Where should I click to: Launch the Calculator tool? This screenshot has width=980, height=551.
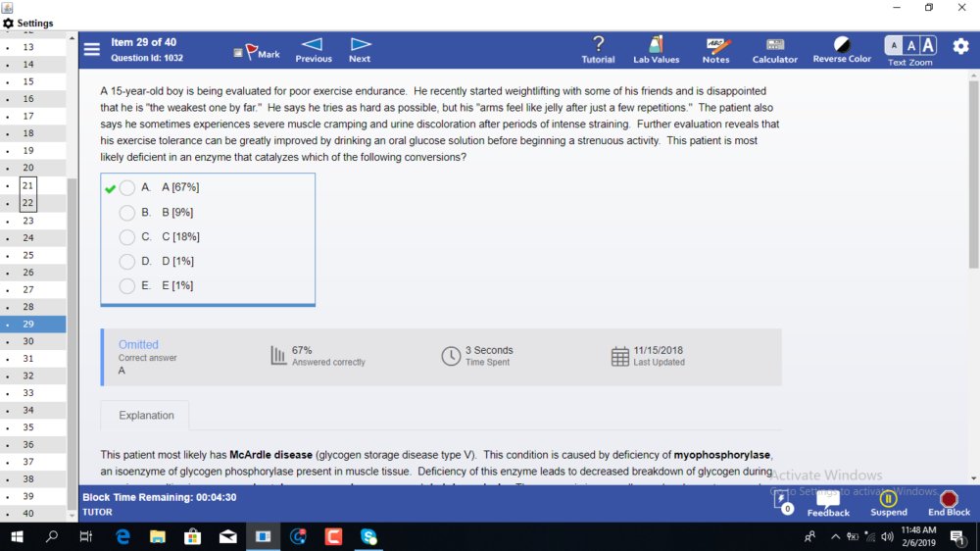pos(774,50)
